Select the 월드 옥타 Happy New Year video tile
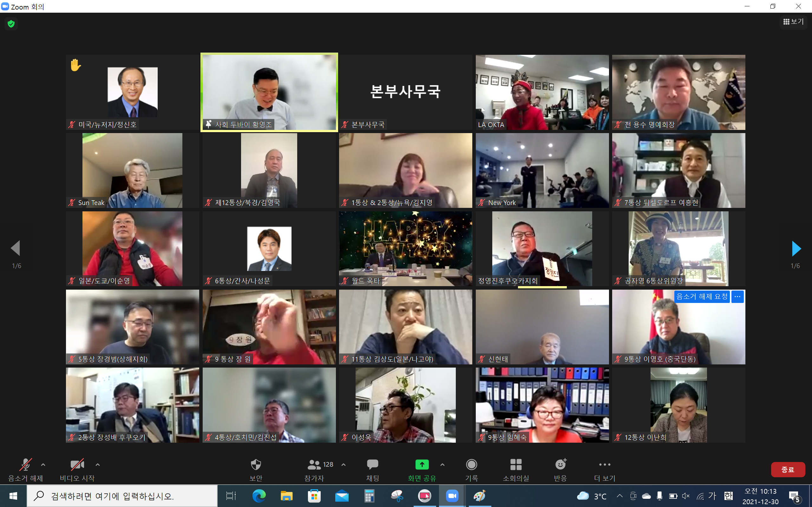The width and height of the screenshot is (812, 507). pos(405,248)
